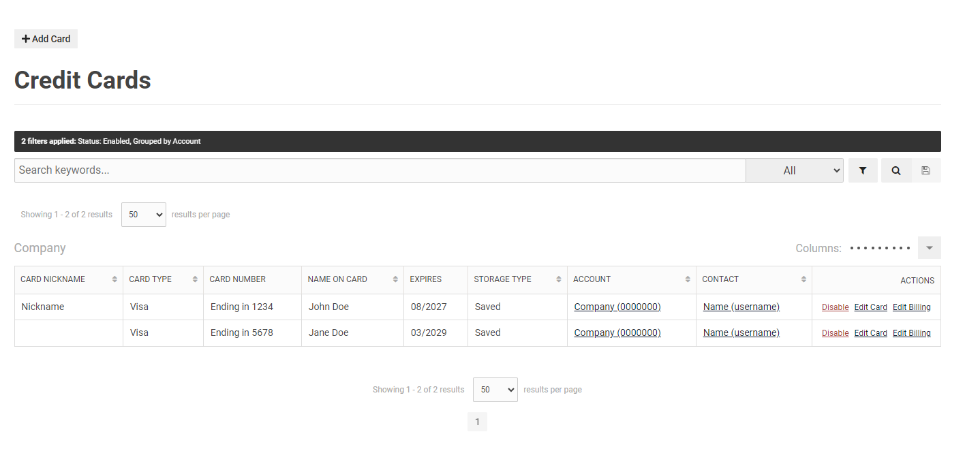The image size is (980, 449).
Task: Click the Add Card button
Action: coord(46,39)
